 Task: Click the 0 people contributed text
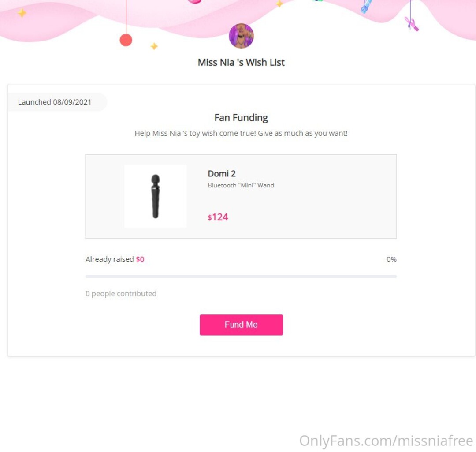(x=121, y=294)
